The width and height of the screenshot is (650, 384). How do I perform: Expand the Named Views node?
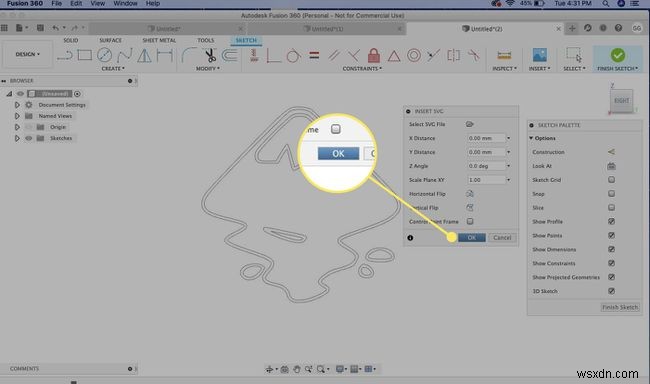17,116
